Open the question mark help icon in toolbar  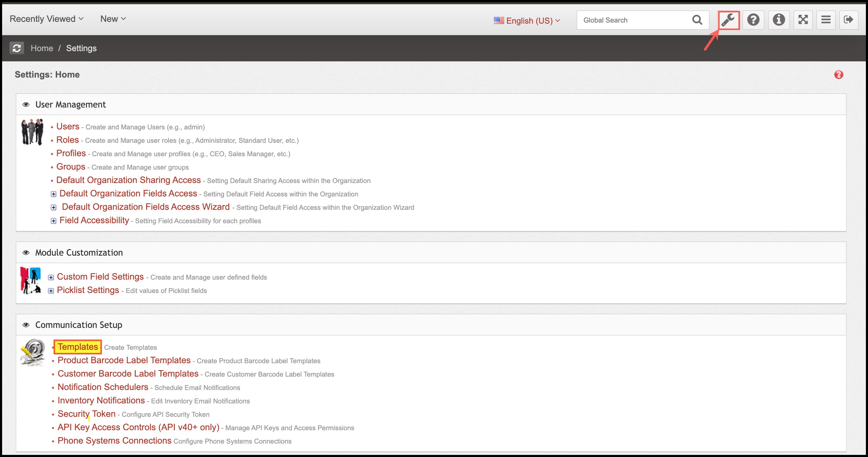point(753,20)
